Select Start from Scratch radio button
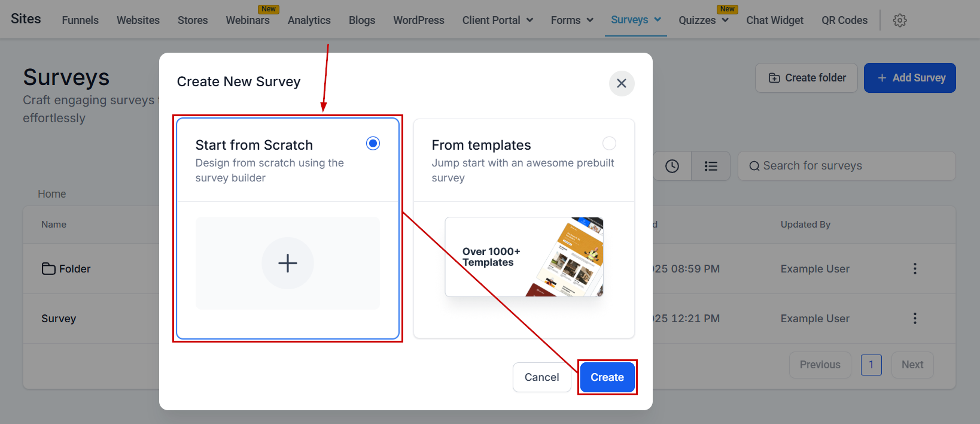 [x=373, y=144]
